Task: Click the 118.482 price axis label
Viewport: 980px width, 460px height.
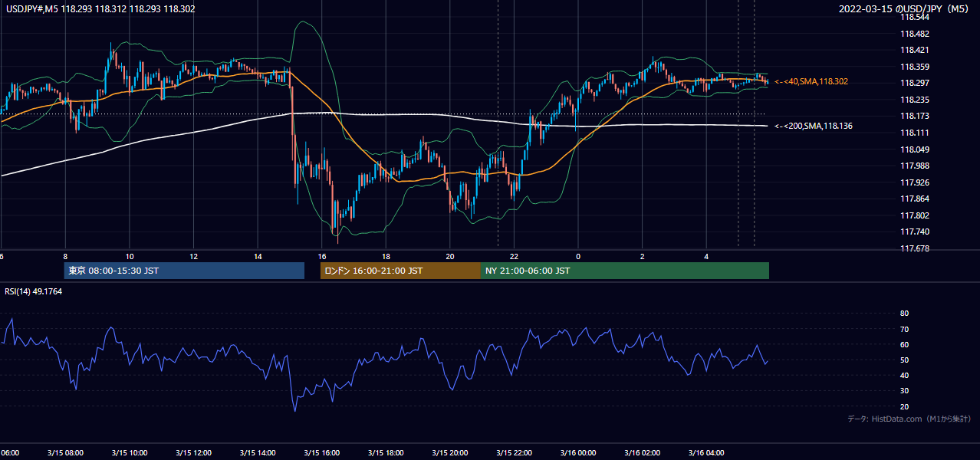Action: (915, 34)
